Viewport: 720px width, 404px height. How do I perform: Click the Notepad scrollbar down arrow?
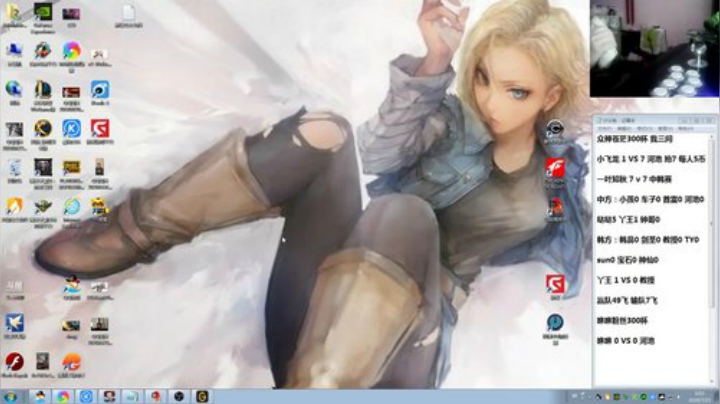[x=712, y=383]
